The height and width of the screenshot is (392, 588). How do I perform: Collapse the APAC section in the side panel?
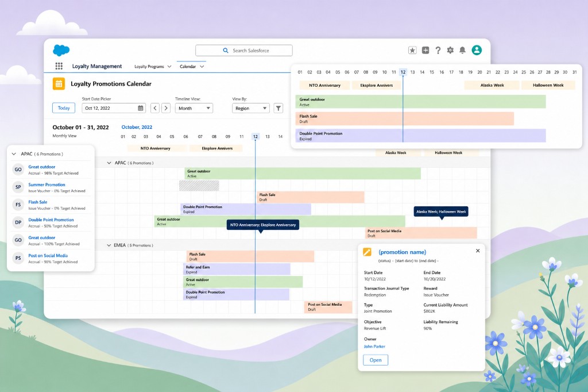tap(14, 154)
